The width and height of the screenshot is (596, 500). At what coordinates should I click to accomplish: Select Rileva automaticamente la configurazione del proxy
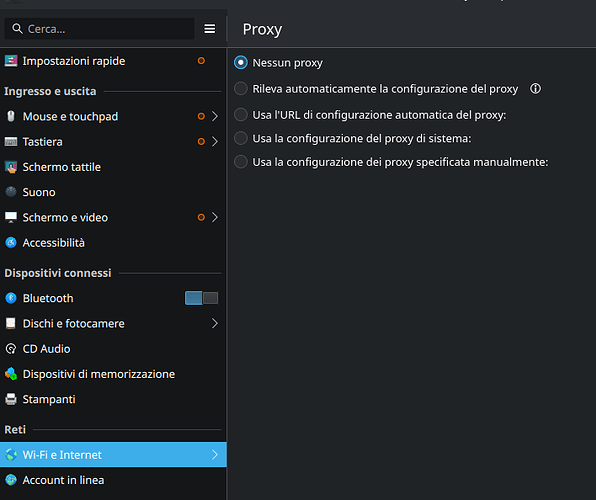[x=376, y=89]
